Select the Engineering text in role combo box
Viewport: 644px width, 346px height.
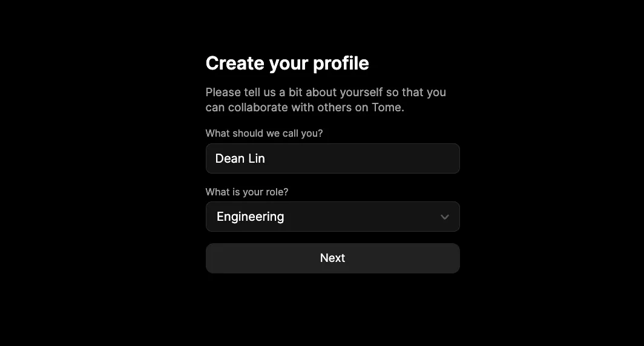pos(250,217)
